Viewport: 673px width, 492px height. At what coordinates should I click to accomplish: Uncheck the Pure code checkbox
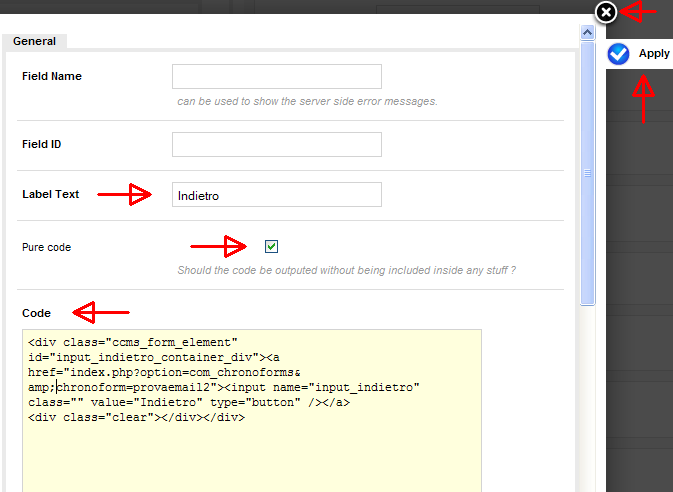[x=271, y=246]
